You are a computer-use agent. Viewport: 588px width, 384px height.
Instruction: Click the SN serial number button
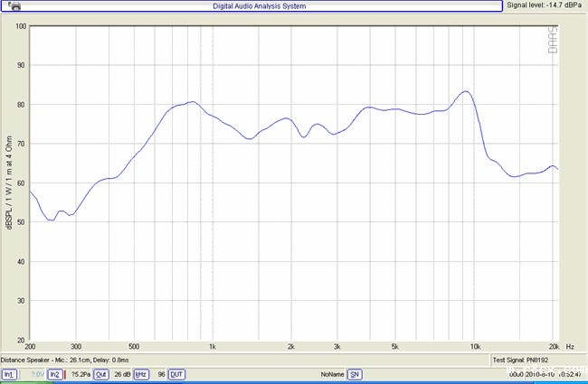pos(355,374)
